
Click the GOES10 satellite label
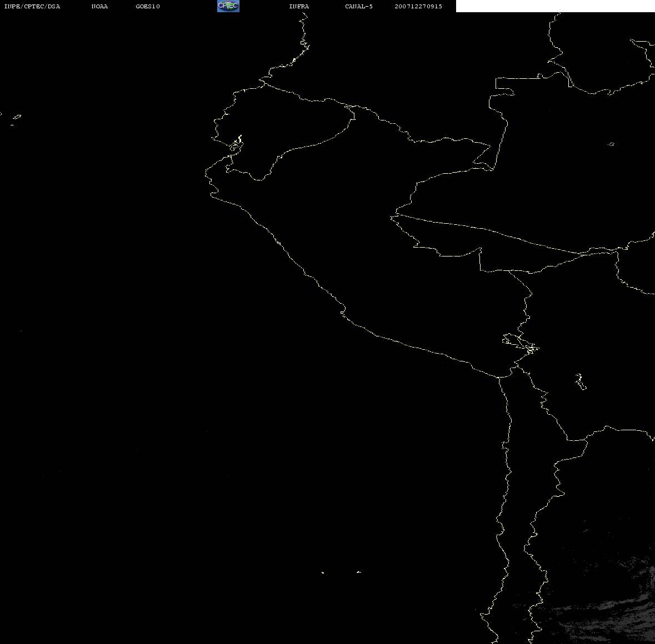click(148, 7)
